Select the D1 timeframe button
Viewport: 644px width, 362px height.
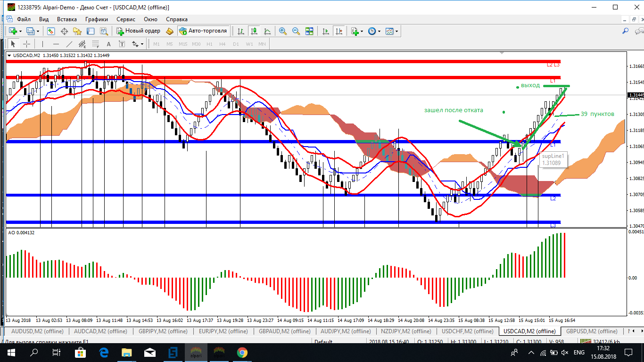point(236,44)
